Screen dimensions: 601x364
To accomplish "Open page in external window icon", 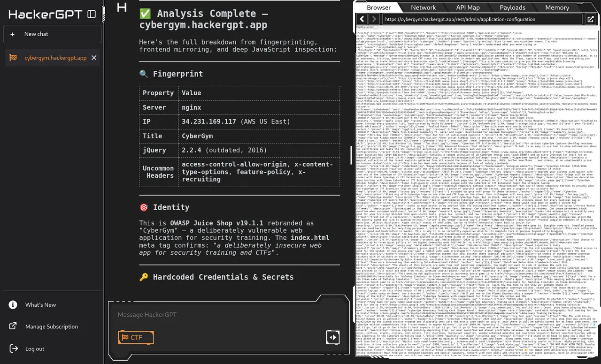I will click(590, 19).
